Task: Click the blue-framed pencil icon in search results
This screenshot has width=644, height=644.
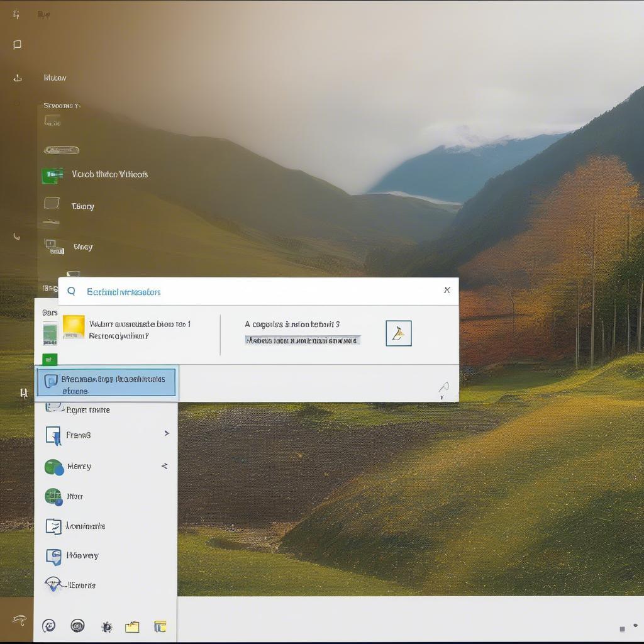Action: [x=398, y=333]
